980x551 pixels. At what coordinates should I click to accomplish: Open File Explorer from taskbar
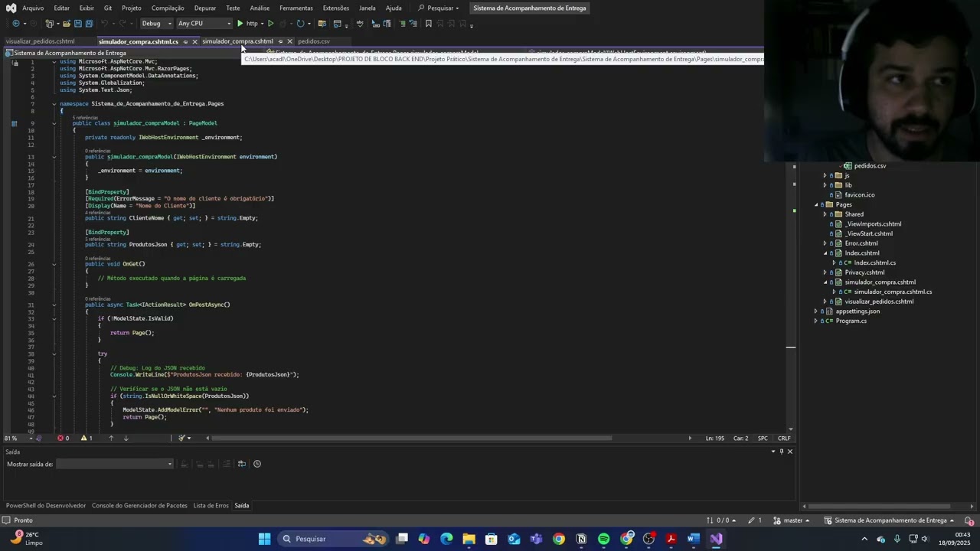tap(469, 539)
